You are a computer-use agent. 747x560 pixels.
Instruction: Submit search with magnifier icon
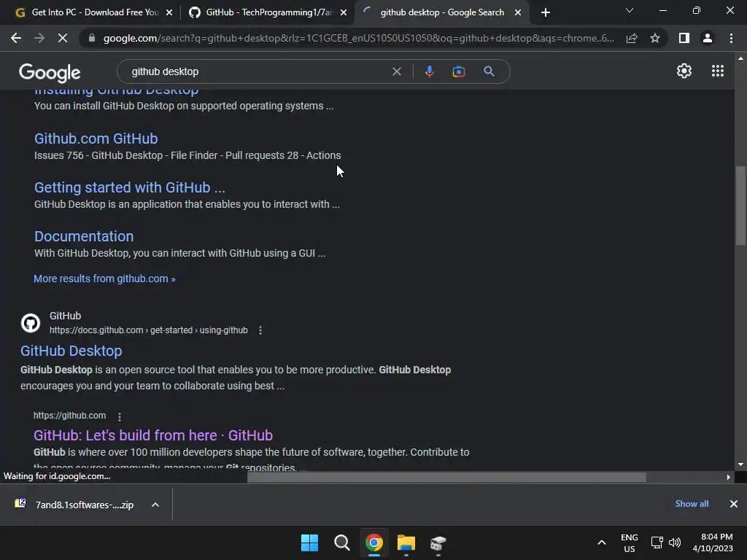tap(489, 71)
